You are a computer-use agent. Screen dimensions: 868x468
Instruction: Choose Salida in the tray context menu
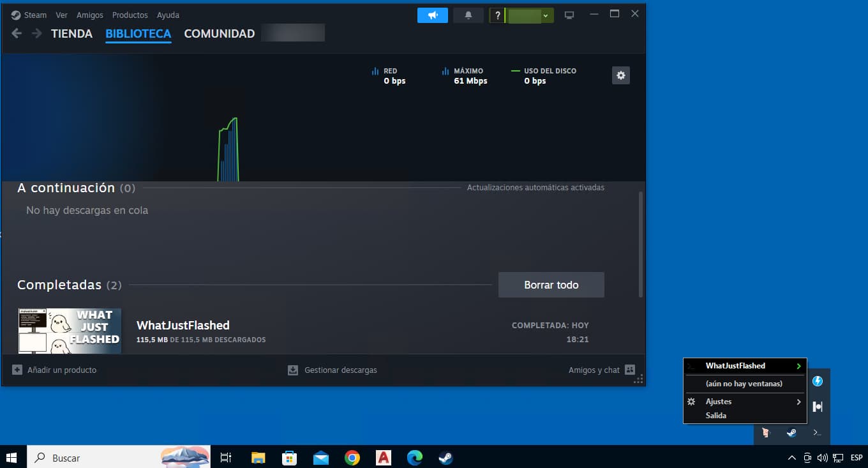pyautogui.click(x=745, y=416)
